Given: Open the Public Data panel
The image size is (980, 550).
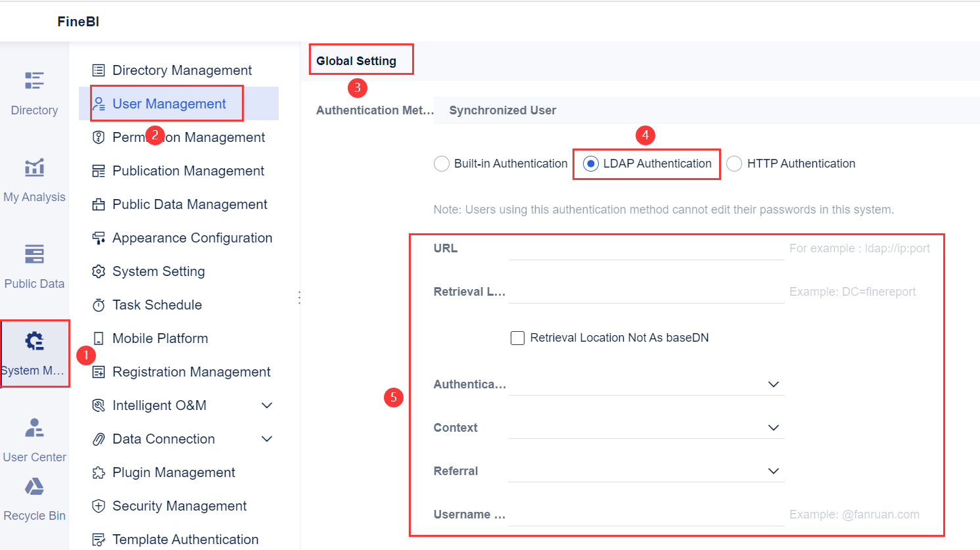Looking at the screenshot, I should 34,263.
